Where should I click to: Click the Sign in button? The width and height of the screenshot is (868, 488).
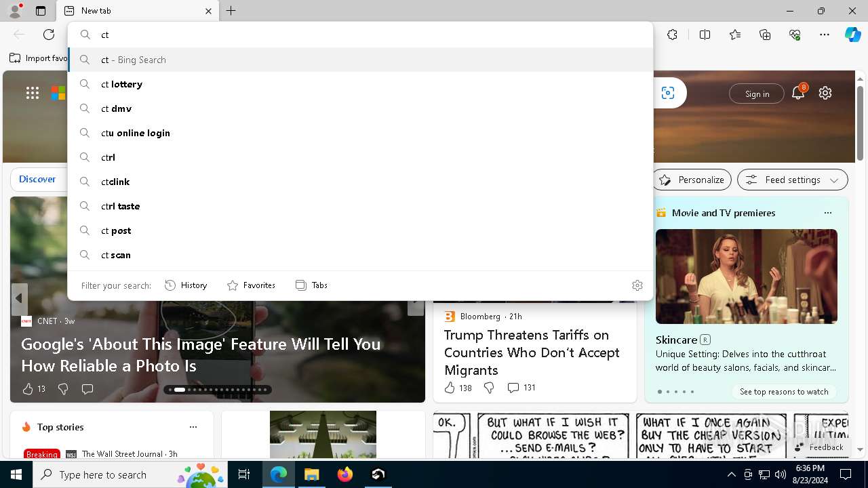pos(757,94)
